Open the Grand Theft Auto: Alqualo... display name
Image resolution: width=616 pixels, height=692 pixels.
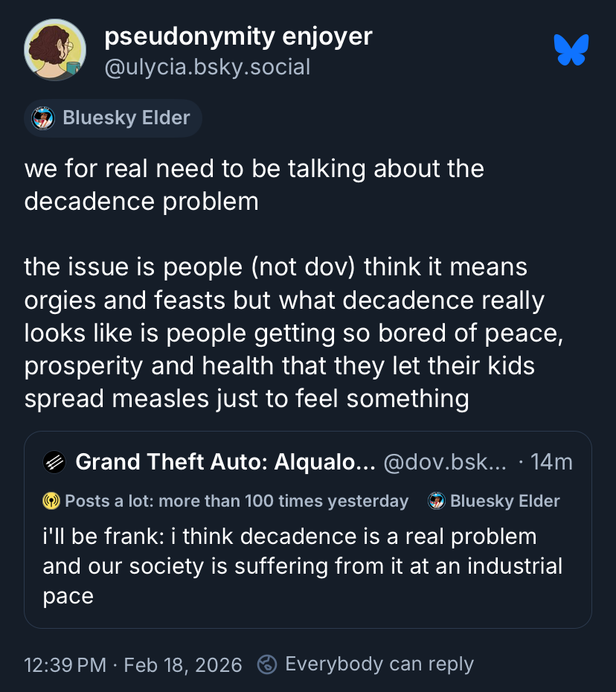(225, 462)
